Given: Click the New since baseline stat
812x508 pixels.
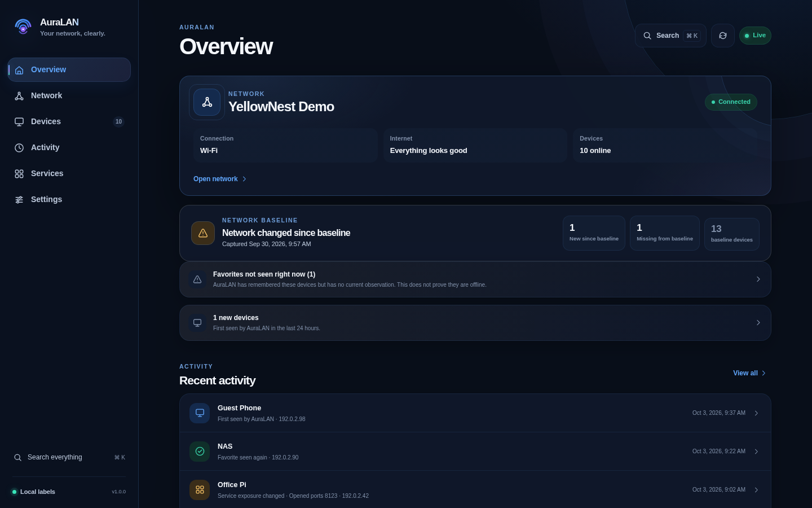Looking at the screenshot, I should point(594,233).
